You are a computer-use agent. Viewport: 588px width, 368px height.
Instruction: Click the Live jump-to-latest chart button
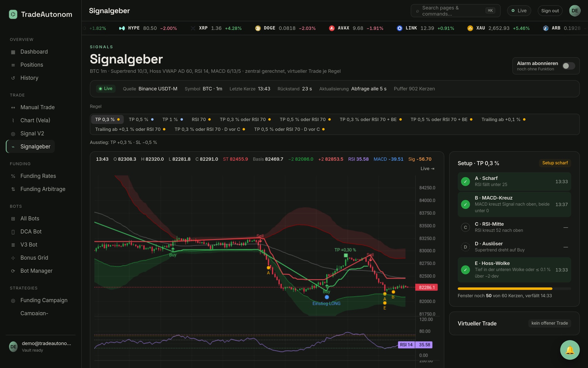pos(427,169)
